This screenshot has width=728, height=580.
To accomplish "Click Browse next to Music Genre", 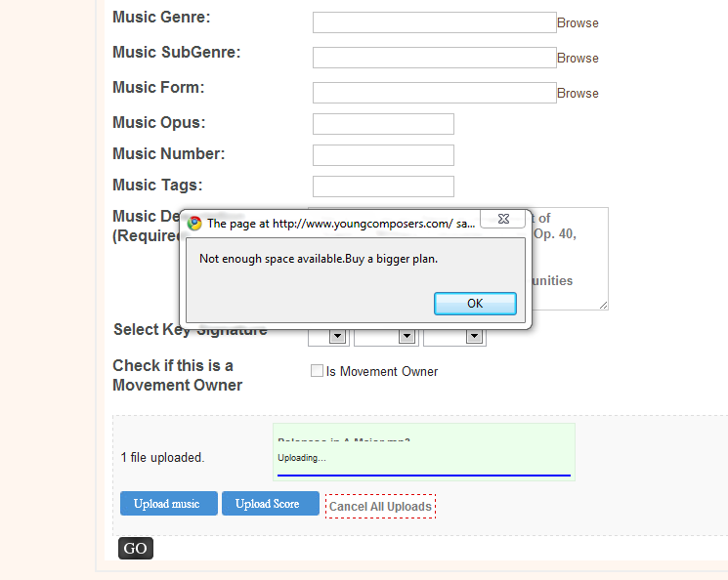I will click(578, 23).
